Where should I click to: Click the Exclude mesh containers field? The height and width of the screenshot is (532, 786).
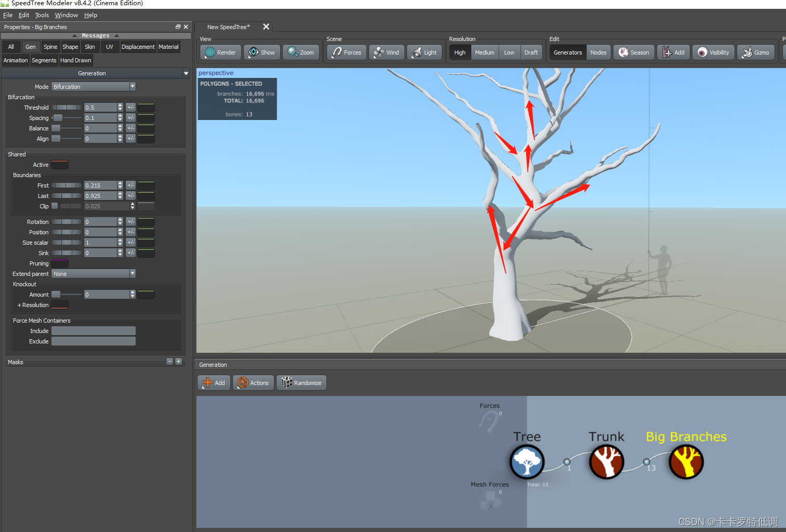(94, 341)
